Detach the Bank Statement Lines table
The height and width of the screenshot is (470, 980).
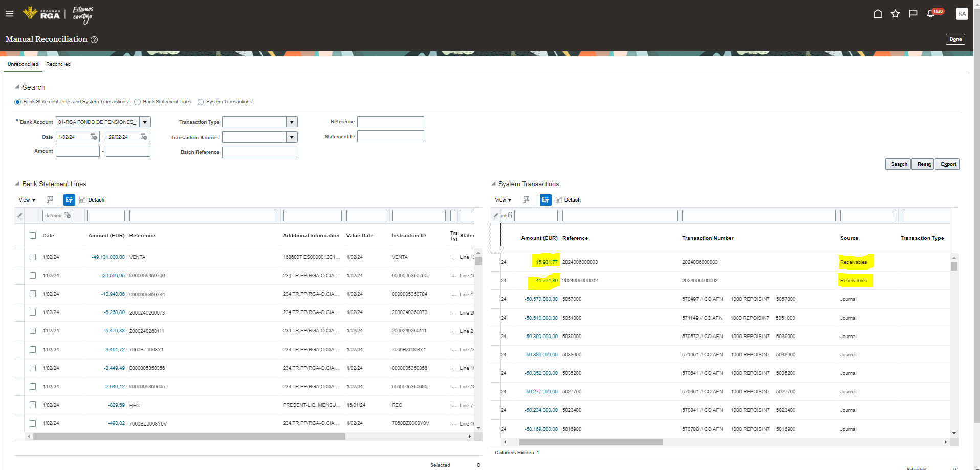(x=92, y=200)
